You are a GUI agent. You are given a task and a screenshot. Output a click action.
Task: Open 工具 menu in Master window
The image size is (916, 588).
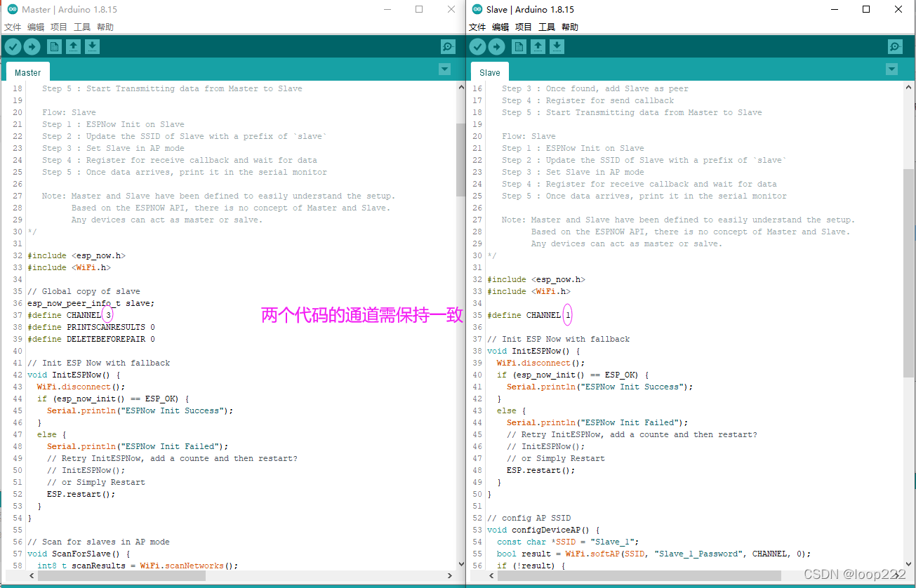[x=82, y=27]
